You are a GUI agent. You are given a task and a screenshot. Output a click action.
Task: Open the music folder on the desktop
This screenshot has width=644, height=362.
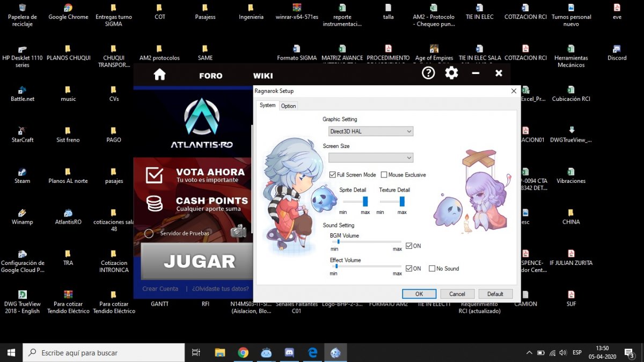68,90
